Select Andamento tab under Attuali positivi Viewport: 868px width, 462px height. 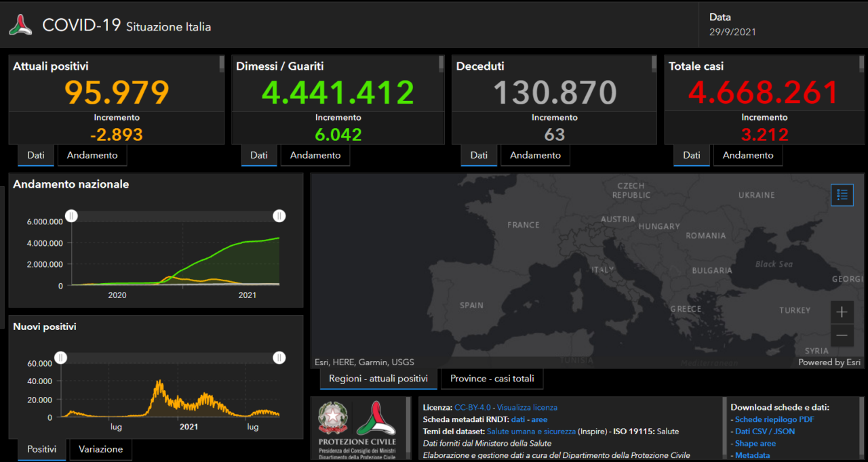pos(92,155)
